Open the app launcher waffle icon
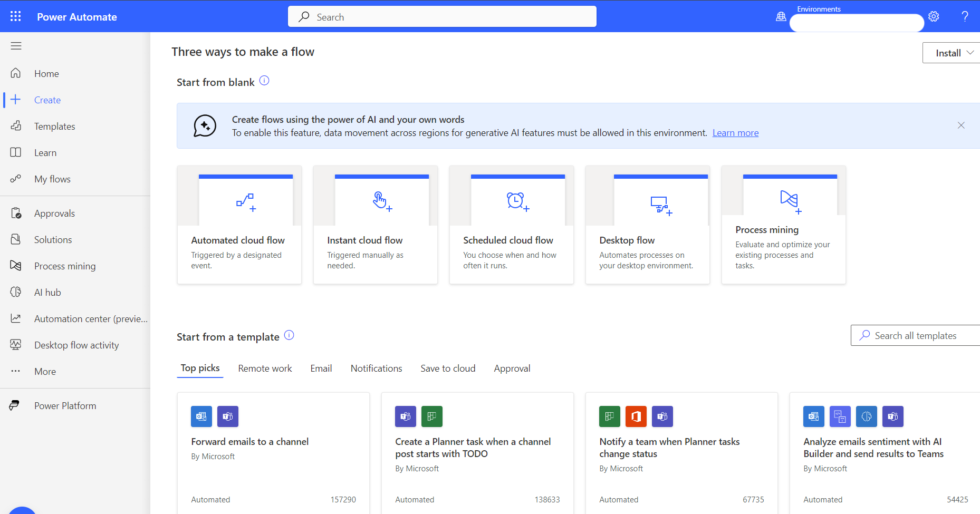 coord(16,16)
